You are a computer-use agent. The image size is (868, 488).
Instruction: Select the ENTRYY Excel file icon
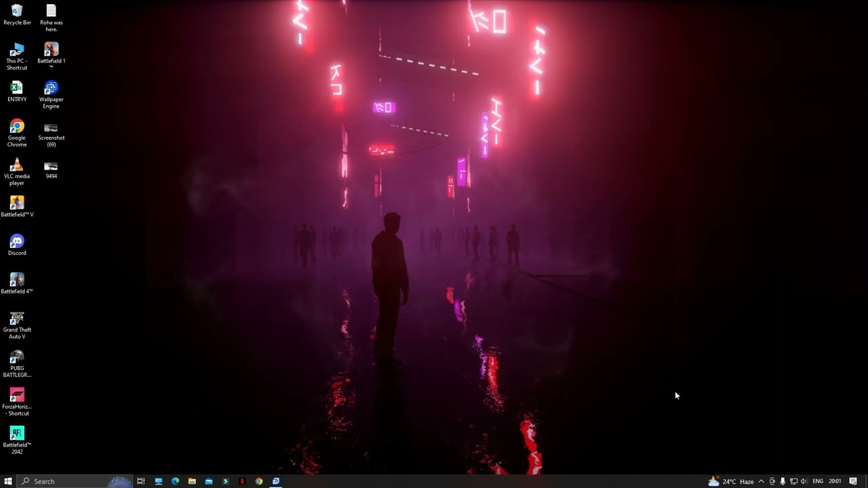coord(17,92)
